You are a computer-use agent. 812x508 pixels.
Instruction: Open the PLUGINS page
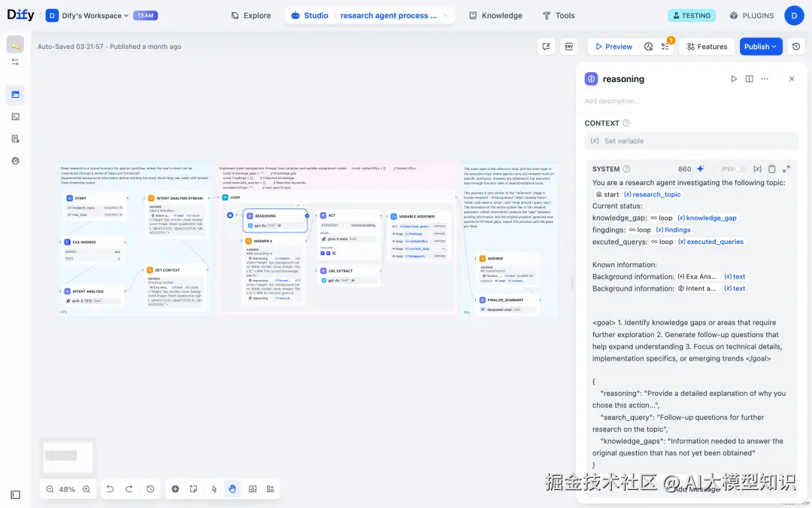point(752,16)
